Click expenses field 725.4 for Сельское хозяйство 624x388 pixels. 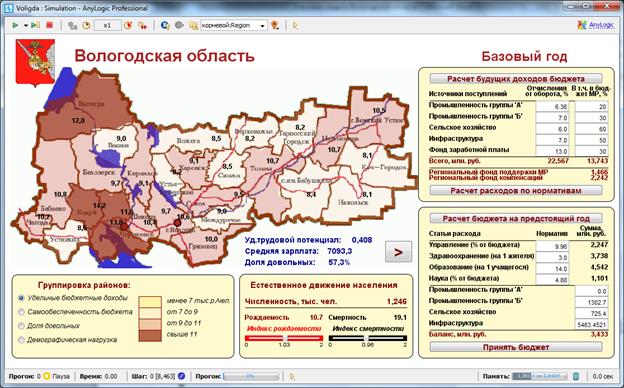click(x=592, y=313)
